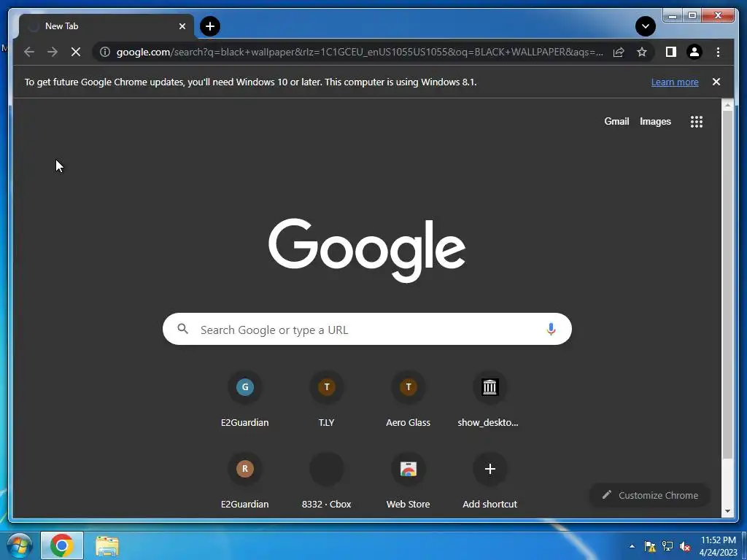
Task: Open the E2Guardian shortcut with G icon
Action: [245, 399]
